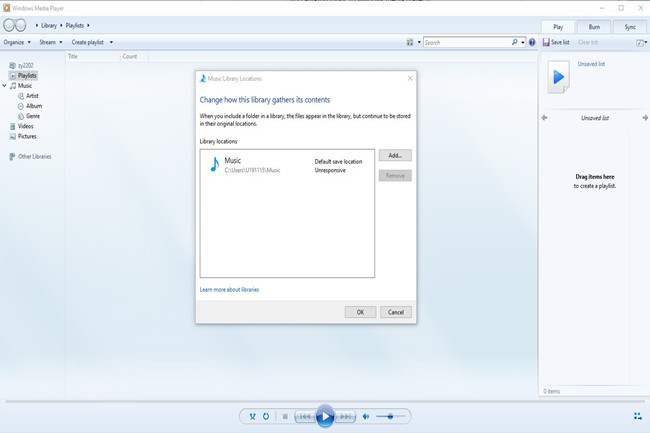Click the Save list disk icon
The image size is (650, 433).
pyautogui.click(x=546, y=43)
